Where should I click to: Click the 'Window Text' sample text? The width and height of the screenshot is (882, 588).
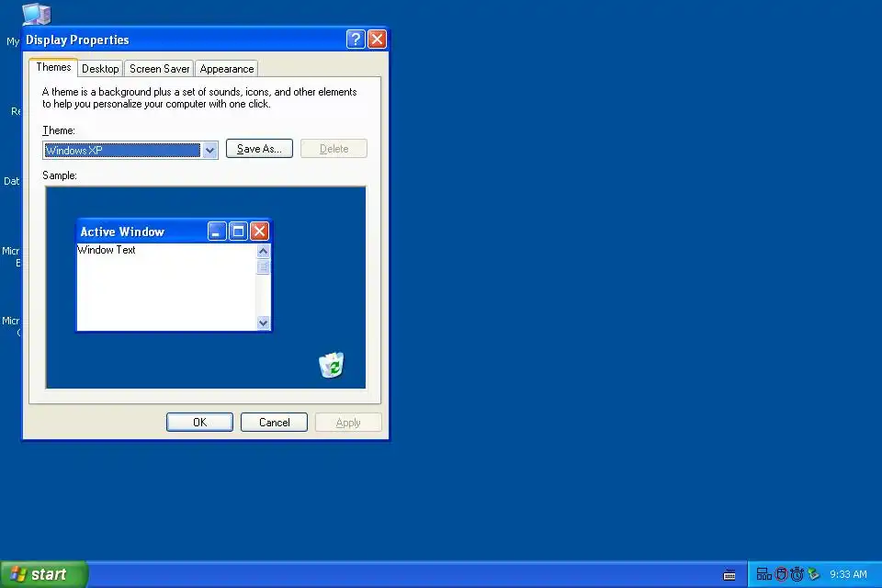(x=107, y=250)
